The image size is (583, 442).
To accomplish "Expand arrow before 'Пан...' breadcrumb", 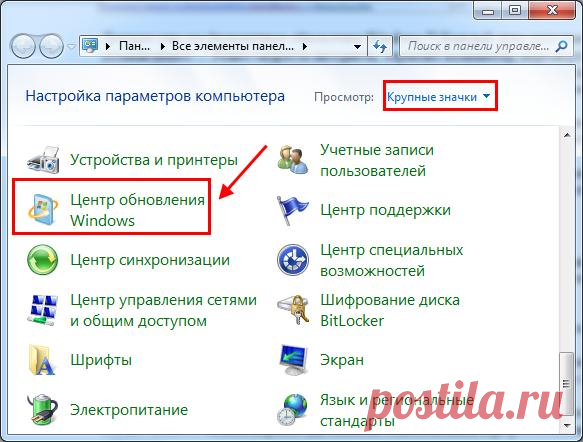I will click(108, 46).
